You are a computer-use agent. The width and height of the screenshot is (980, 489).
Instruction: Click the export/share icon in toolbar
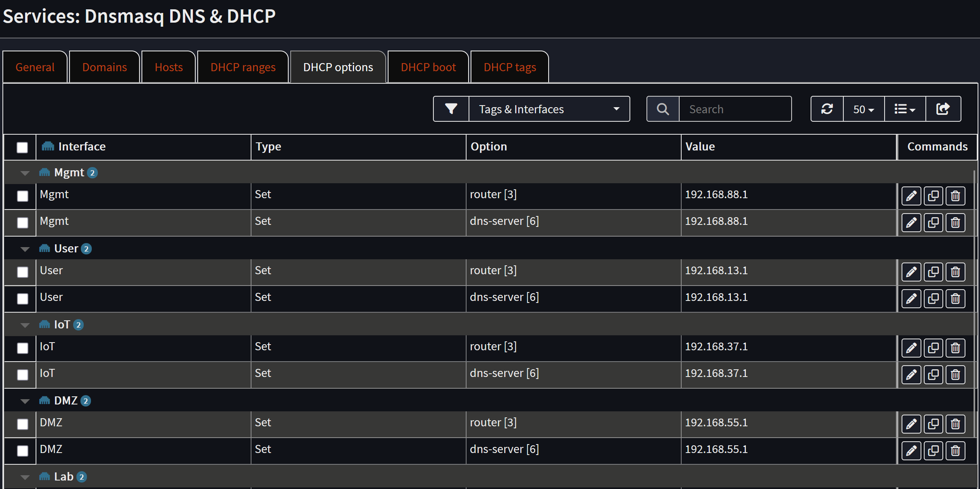pyautogui.click(x=943, y=109)
